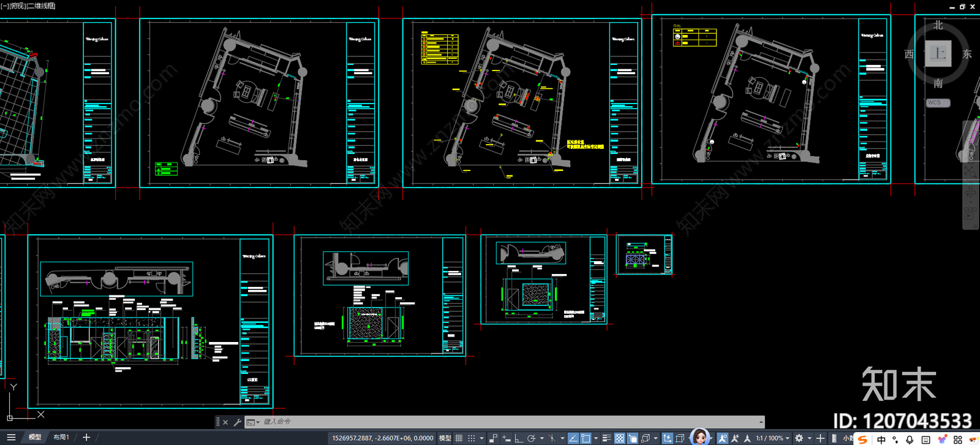Open command line customize wrench

click(x=238, y=422)
